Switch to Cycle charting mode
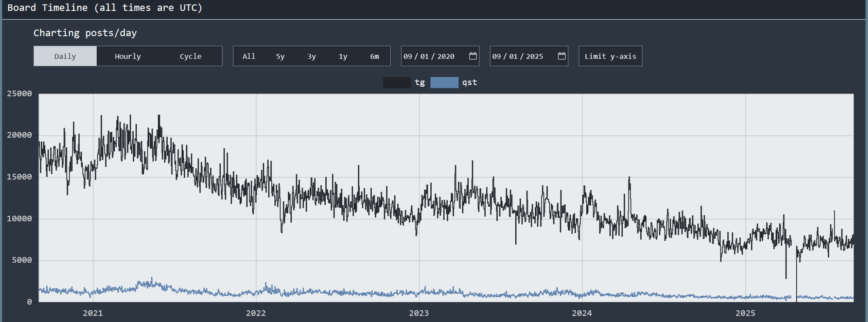The height and width of the screenshot is (322, 868). point(190,56)
